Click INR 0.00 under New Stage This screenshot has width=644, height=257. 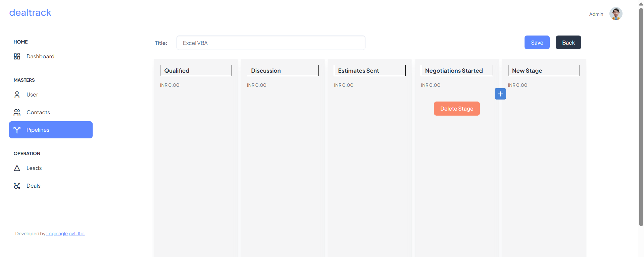(x=517, y=85)
